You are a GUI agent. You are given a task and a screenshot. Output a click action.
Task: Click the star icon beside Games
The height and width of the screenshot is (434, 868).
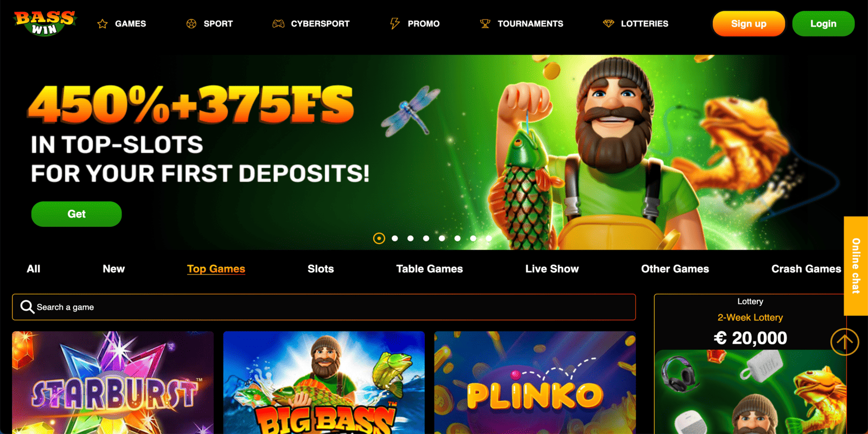(102, 24)
